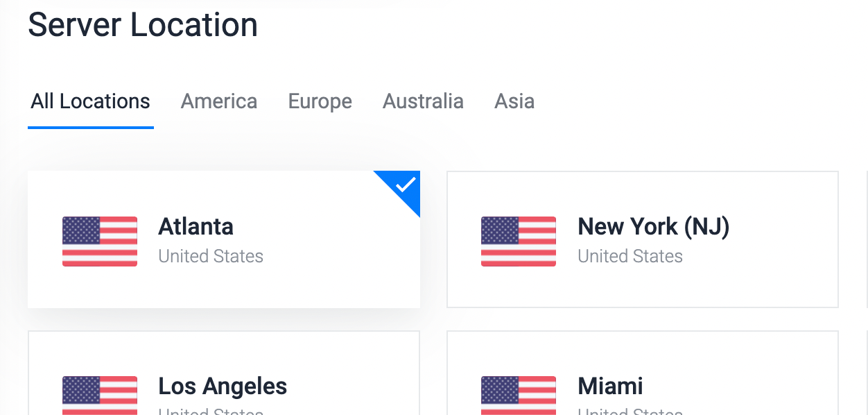Click the Server Location heading
Screen dimensions: 868x415
click(x=143, y=25)
